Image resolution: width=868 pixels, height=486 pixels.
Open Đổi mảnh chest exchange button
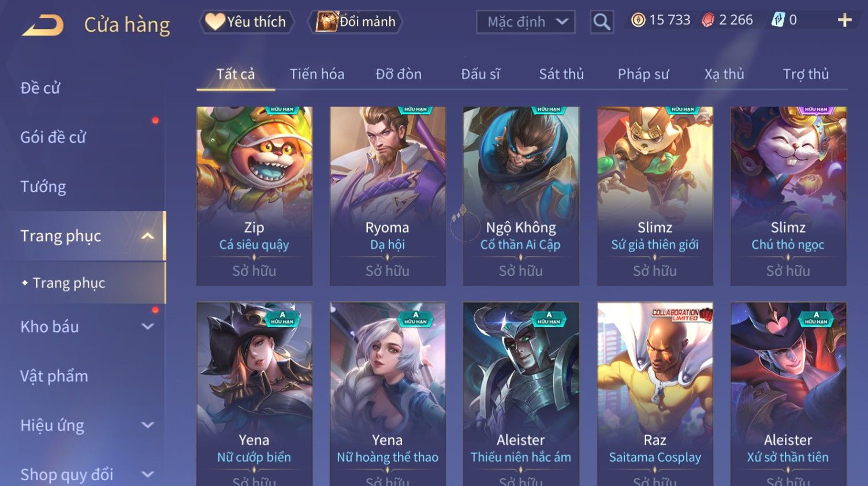tap(356, 22)
